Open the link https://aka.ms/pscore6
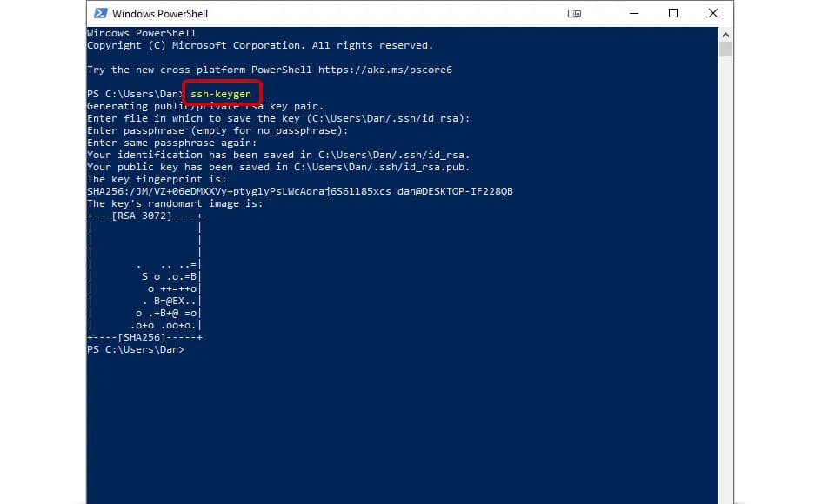 391,69
